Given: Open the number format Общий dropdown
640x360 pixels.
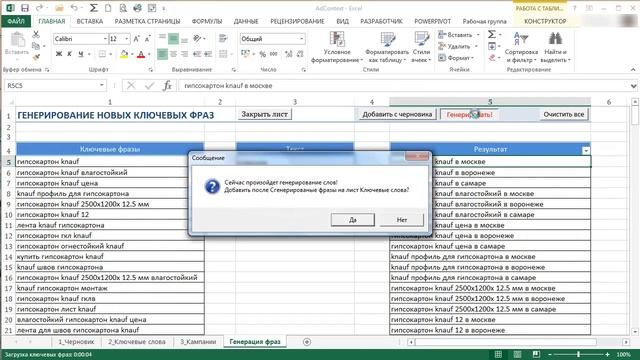Looking at the screenshot, I should tap(302, 39).
